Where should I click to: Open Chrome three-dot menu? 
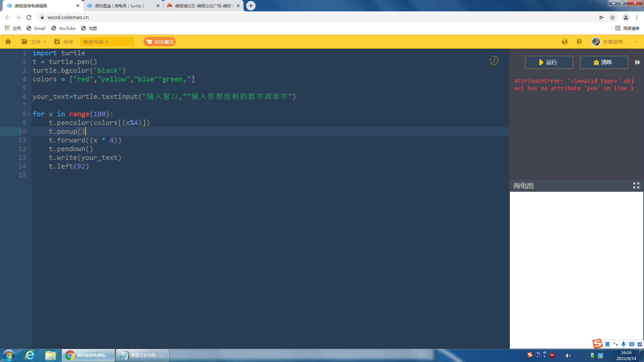(x=637, y=17)
